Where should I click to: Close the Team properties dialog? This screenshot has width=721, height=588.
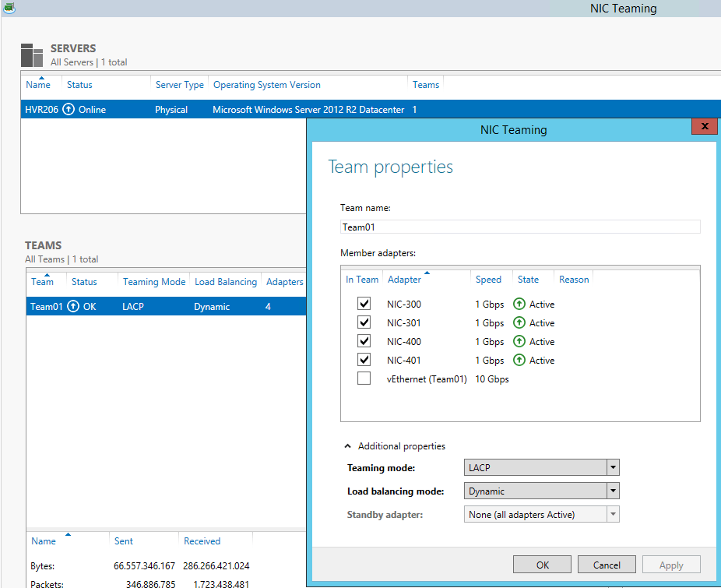click(x=705, y=126)
